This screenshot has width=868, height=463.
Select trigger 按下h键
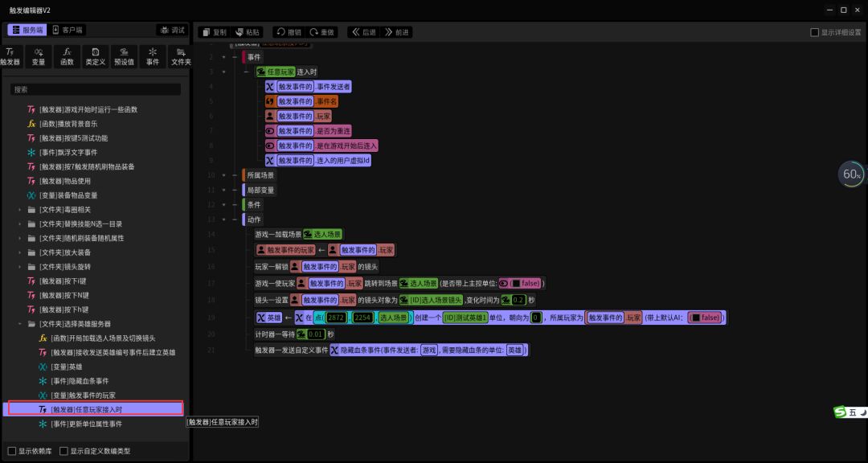pyautogui.click(x=63, y=309)
